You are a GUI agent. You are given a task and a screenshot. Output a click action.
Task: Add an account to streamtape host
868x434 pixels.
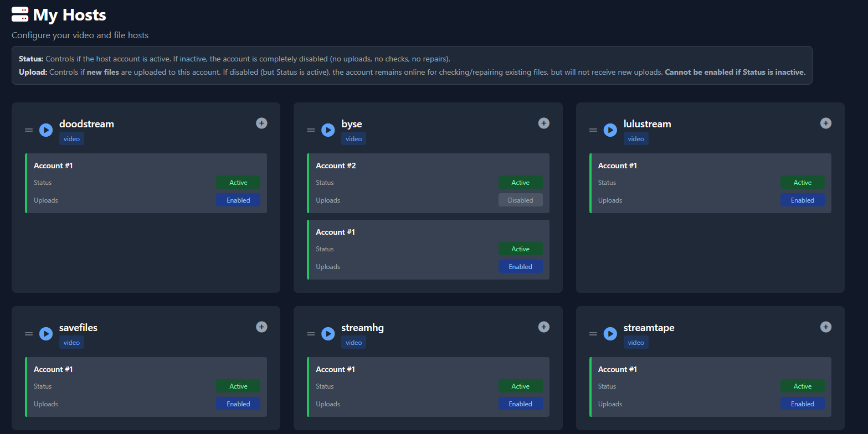tap(825, 327)
